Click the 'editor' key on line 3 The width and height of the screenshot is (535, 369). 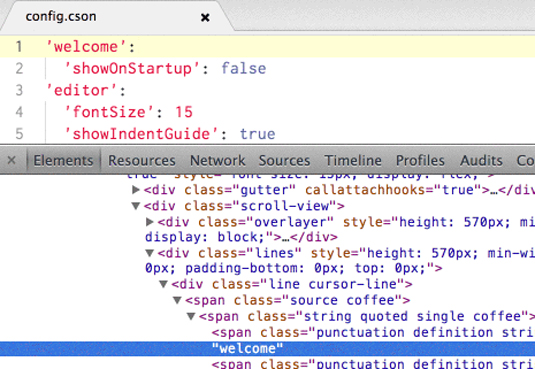pos(82,90)
